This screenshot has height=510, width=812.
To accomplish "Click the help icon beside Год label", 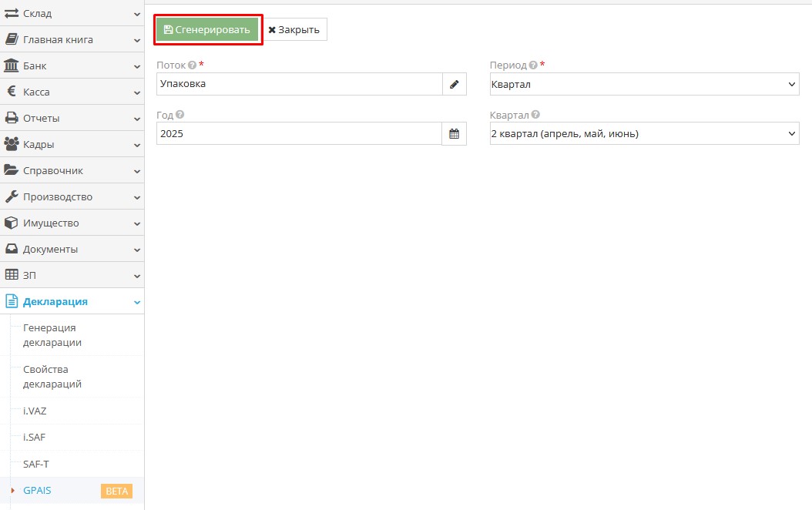I will click(180, 115).
